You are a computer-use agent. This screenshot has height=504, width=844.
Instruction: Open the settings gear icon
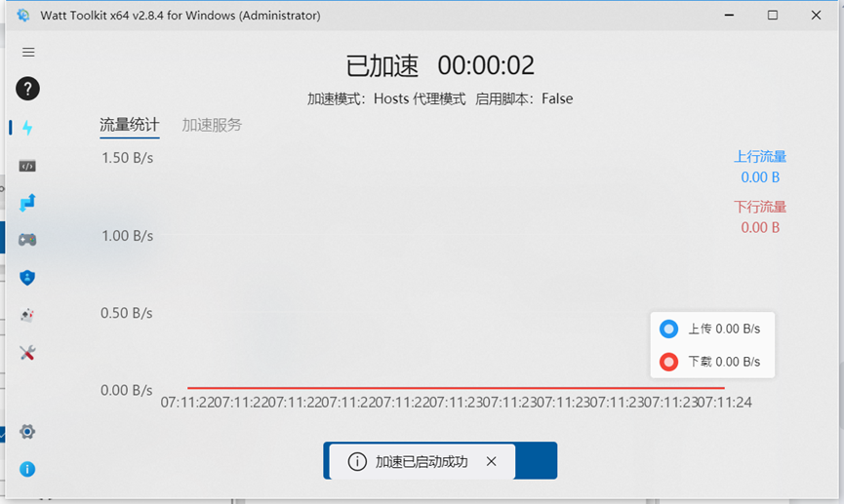point(27,432)
